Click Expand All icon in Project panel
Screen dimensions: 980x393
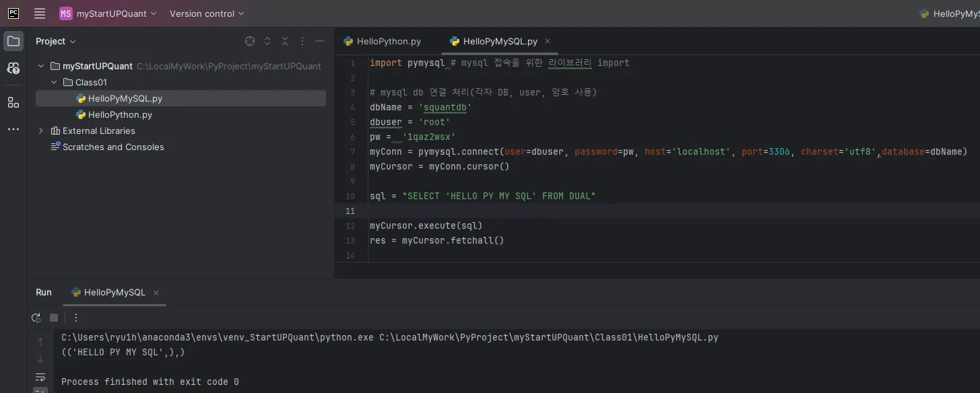coord(267,41)
